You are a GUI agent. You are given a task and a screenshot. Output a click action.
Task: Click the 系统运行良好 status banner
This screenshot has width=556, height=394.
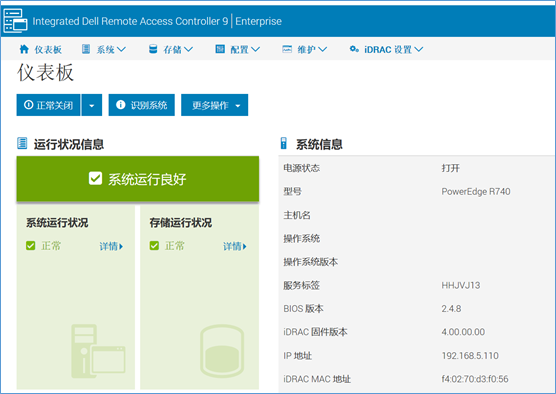pos(138,179)
